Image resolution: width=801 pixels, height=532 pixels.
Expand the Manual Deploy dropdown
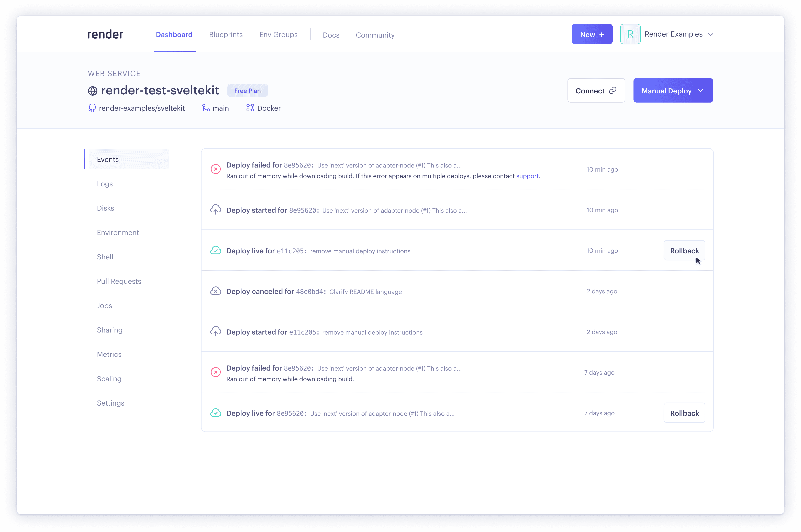(673, 91)
